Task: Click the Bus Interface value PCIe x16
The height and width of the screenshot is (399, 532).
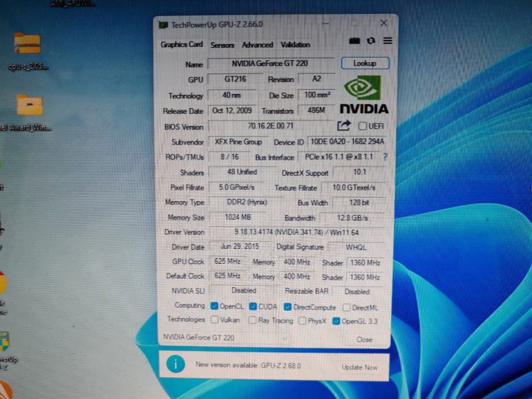Action: [x=339, y=157]
